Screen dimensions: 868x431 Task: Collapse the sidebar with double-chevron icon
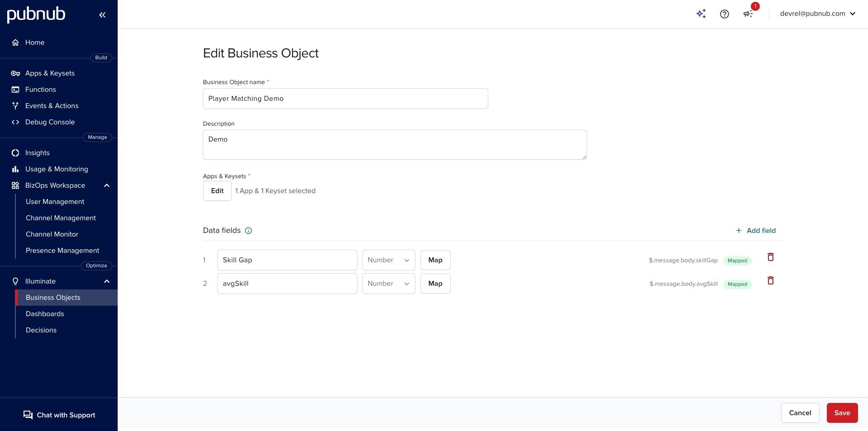point(102,15)
